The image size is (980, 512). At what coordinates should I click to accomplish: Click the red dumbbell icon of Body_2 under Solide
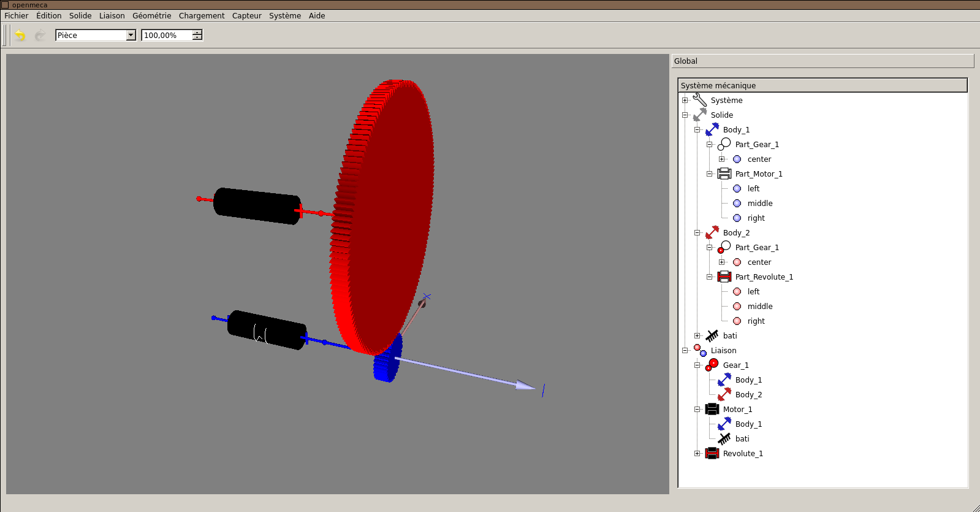click(x=712, y=232)
